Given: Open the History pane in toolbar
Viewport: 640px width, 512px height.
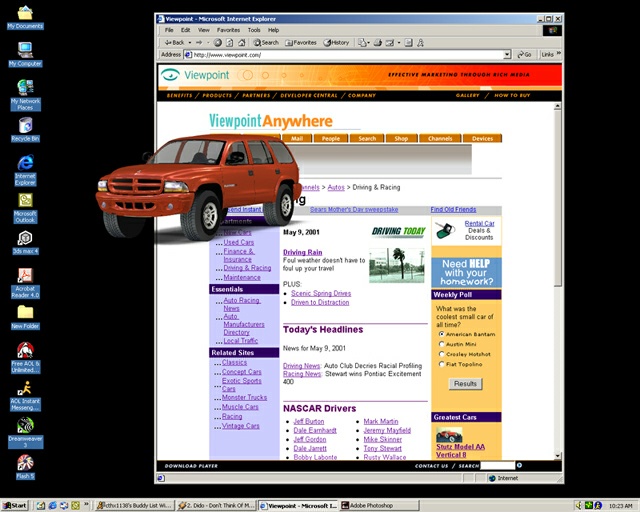Looking at the screenshot, I should click(x=336, y=42).
